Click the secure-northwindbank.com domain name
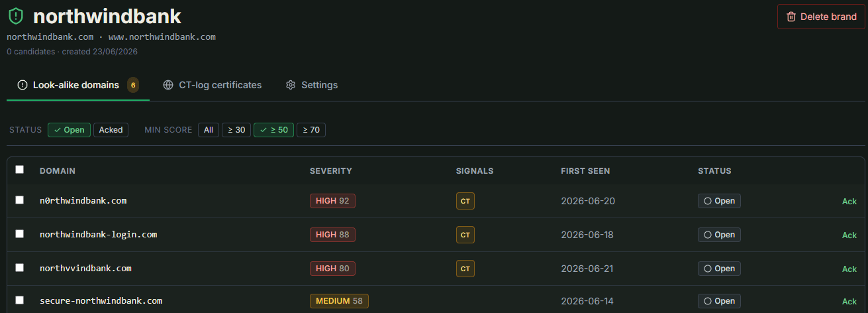The width and height of the screenshot is (868, 313). tap(101, 300)
